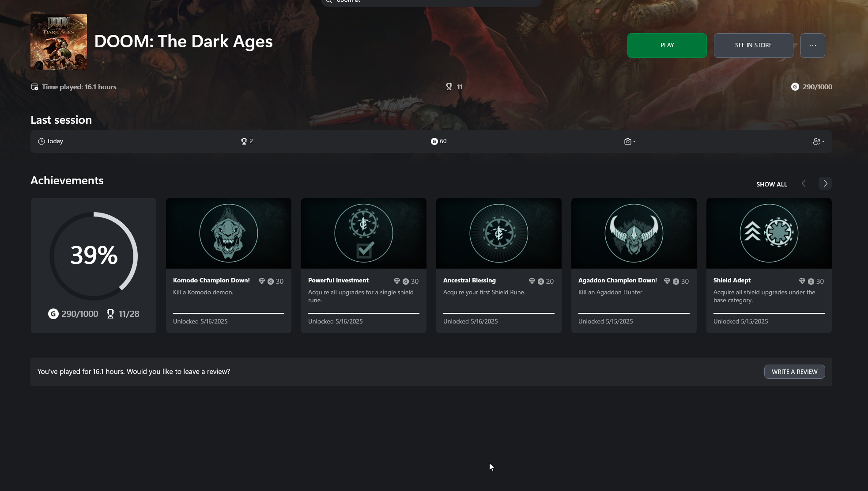The width and height of the screenshot is (868, 491).
Task: Click the clock icon beside Today
Action: [x=42, y=141]
